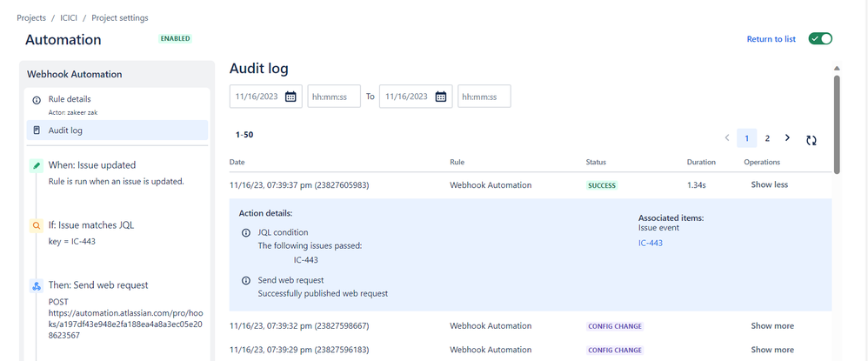
Task: Click the key = IC-443 JQL text
Action: click(x=72, y=242)
